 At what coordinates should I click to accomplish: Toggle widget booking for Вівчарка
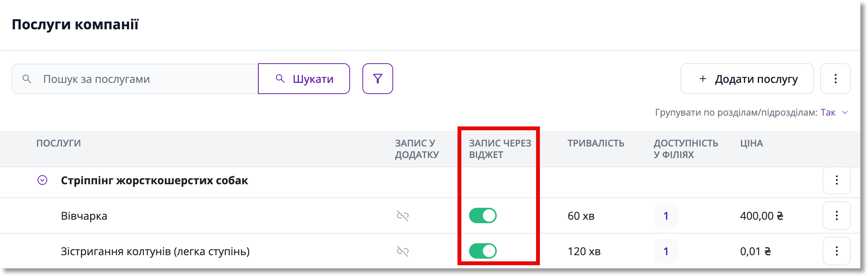tap(483, 215)
